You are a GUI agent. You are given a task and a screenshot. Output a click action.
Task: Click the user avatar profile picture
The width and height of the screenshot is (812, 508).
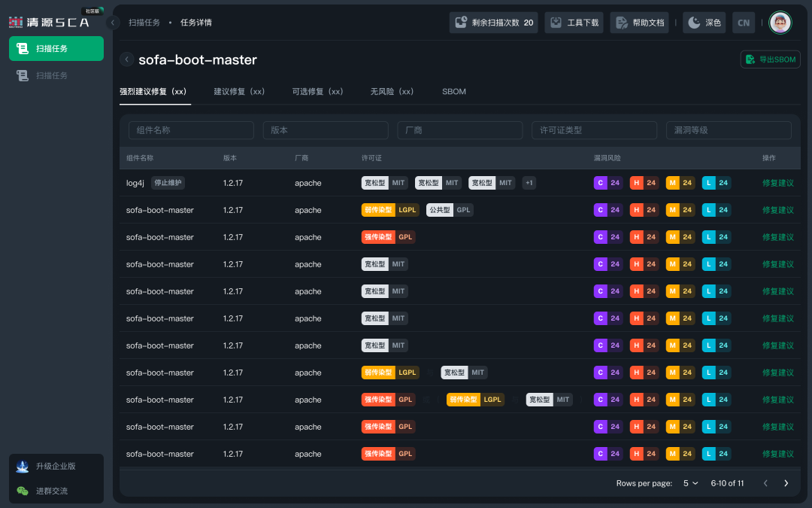[x=780, y=23]
